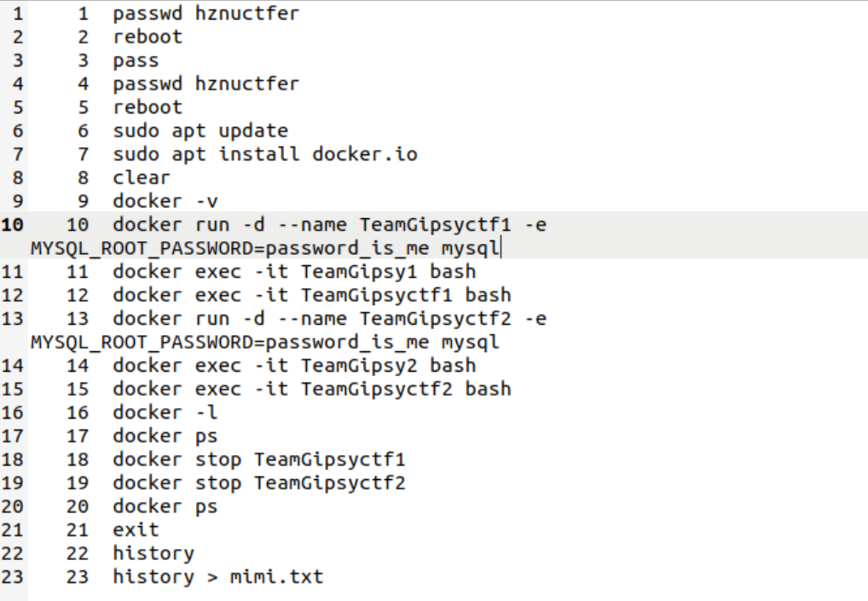Click the 'clear' command on line 8
Screen dimensions: 868x601
(x=142, y=177)
